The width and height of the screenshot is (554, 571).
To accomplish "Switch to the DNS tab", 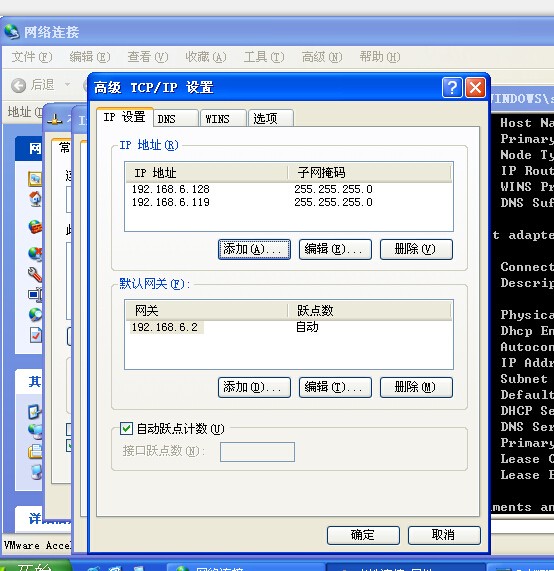I will (176, 119).
